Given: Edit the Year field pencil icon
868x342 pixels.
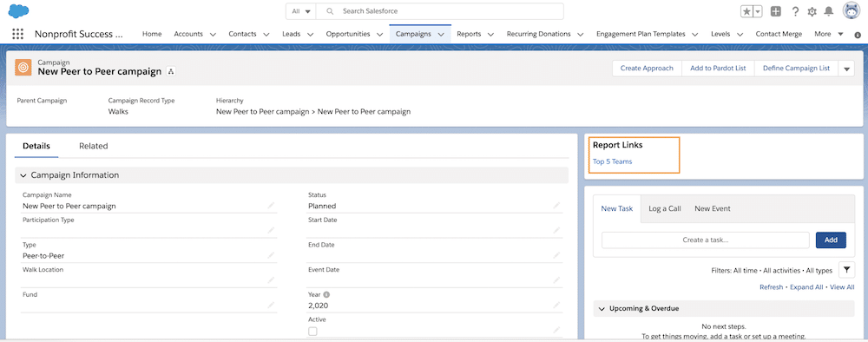Looking at the screenshot, I should (556, 305).
